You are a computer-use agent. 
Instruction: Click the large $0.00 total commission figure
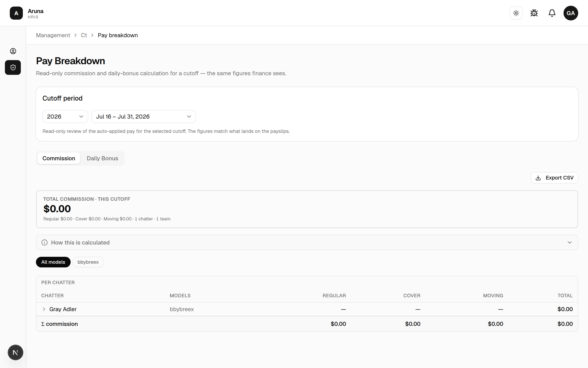point(57,209)
